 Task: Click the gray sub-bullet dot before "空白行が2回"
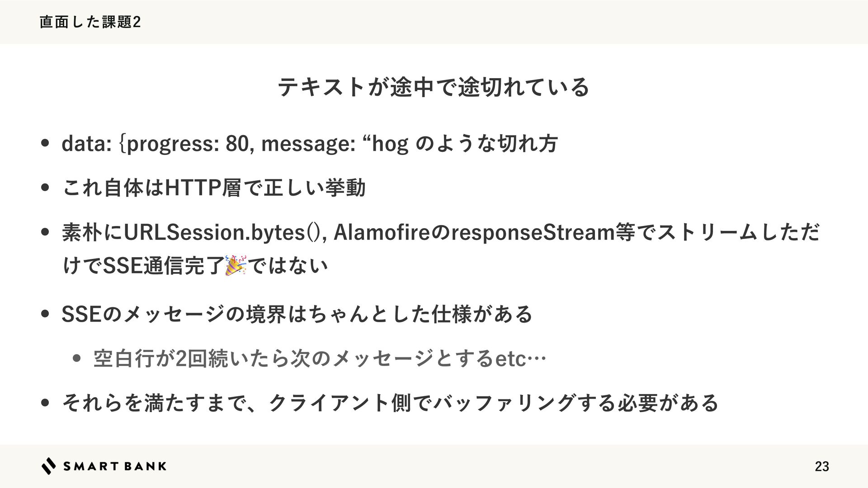coord(76,359)
